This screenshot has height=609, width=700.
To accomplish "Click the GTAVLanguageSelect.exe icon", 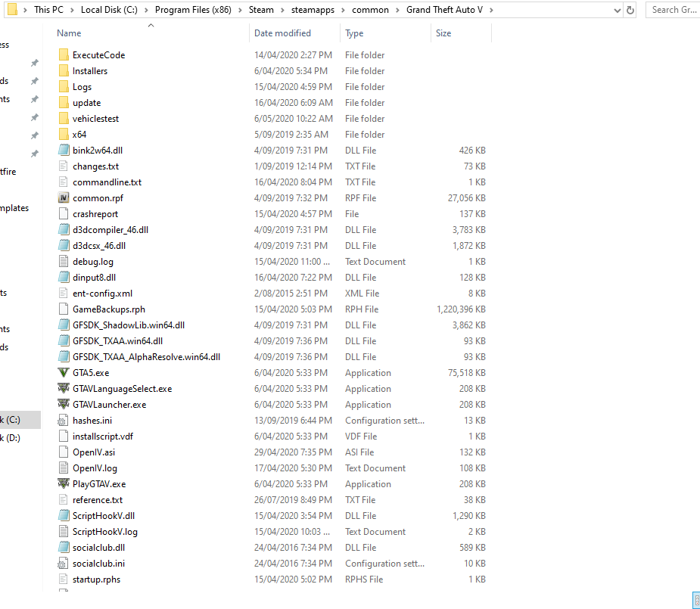I will tap(64, 389).
